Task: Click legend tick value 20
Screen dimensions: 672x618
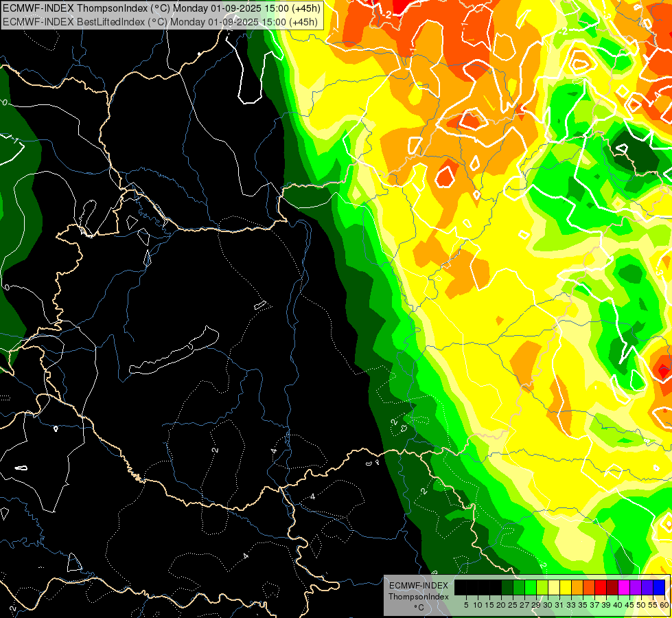Action: pos(502,605)
